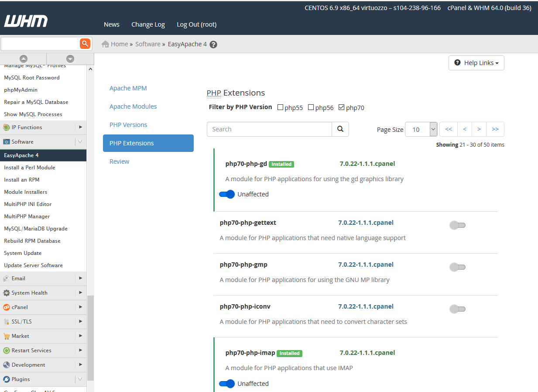Go to next page with > button

[x=479, y=129]
